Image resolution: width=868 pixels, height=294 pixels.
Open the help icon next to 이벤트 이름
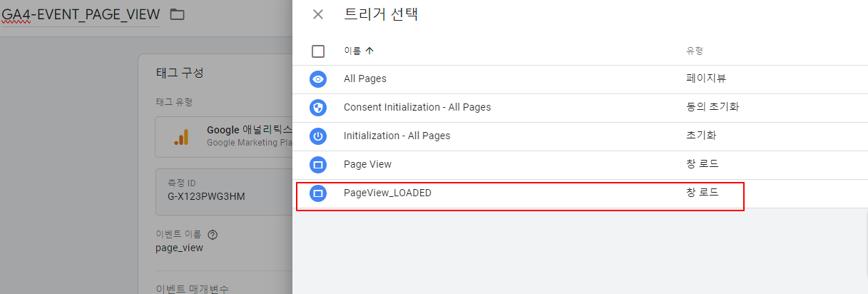coord(212,234)
